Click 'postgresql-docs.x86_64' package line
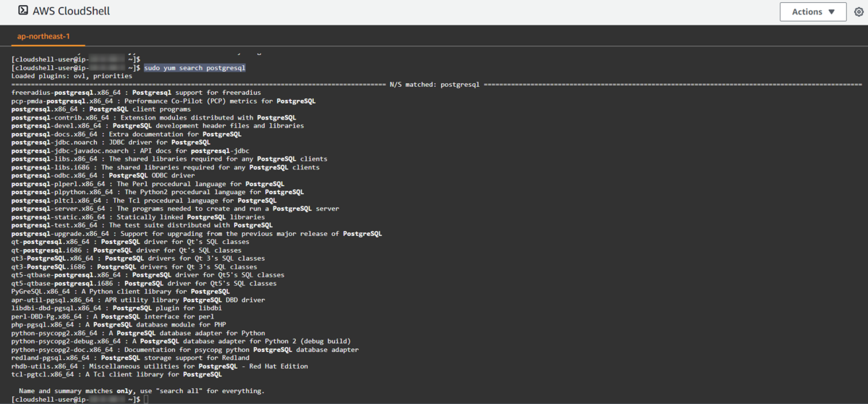 tap(127, 134)
